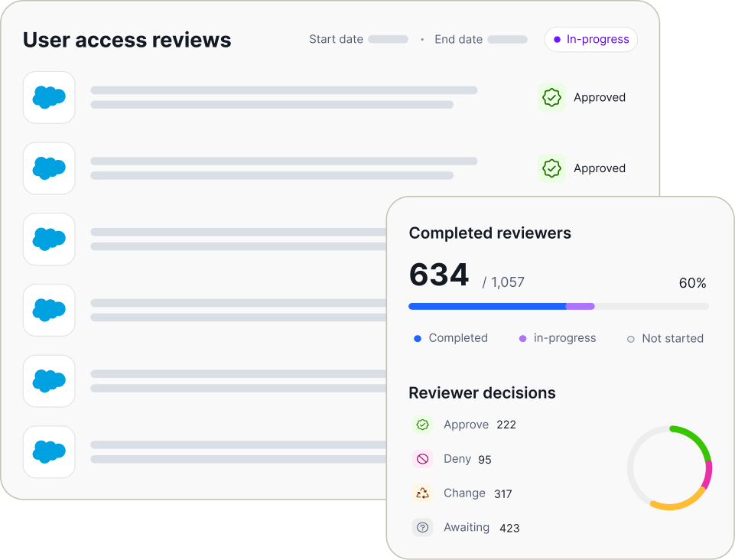Click the green Approved badge icon in the first row
Image resolution: width=735 pixels, height=560 pixels.
(x=551, y=98)
